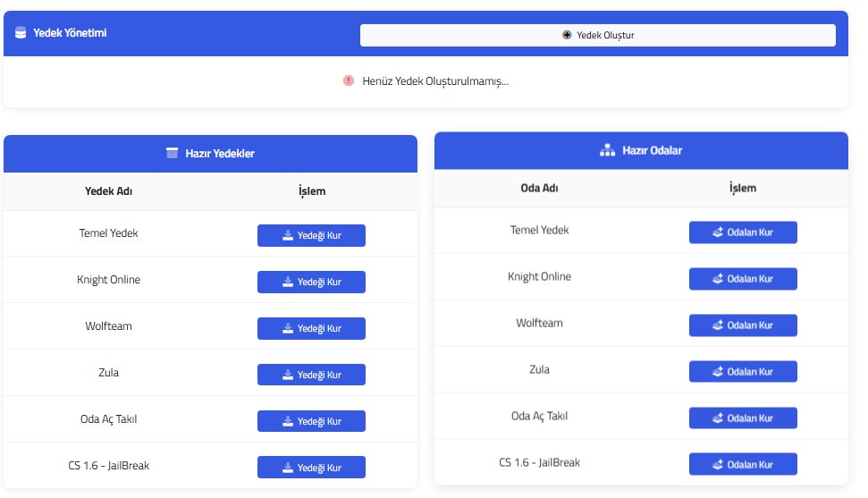Set up CS 1.6 - JailBreak rooms

743,465
